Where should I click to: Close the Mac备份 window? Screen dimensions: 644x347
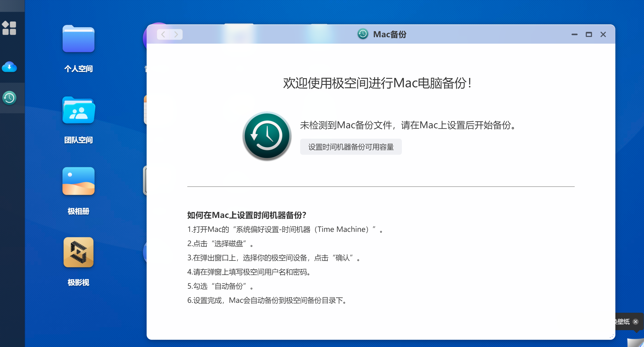coord(603,35)
